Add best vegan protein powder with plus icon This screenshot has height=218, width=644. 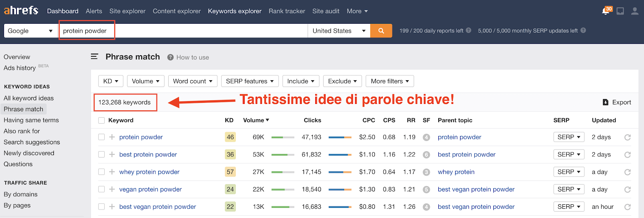pos(112,206)
